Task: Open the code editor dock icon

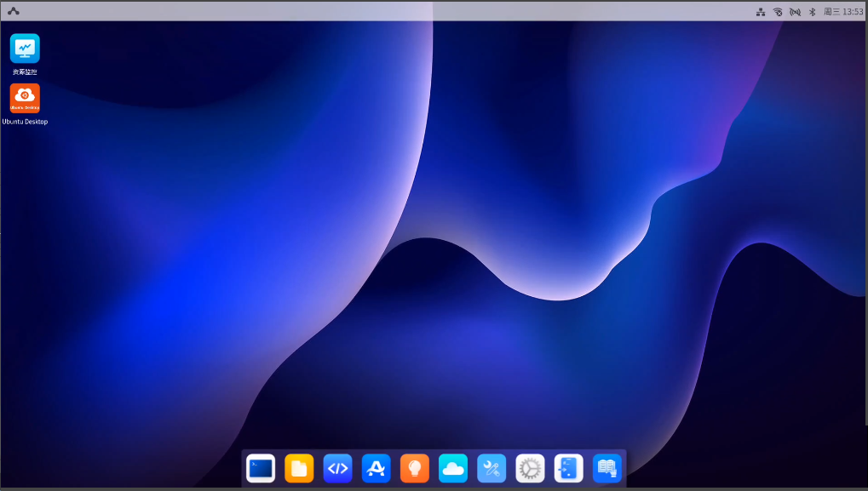Action: (337, 468)
